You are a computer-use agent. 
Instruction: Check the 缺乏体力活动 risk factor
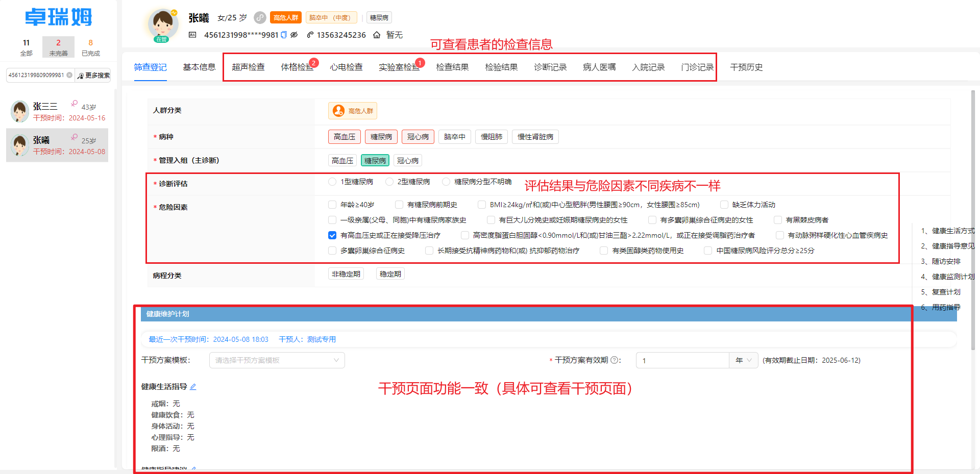click(724, 204)
